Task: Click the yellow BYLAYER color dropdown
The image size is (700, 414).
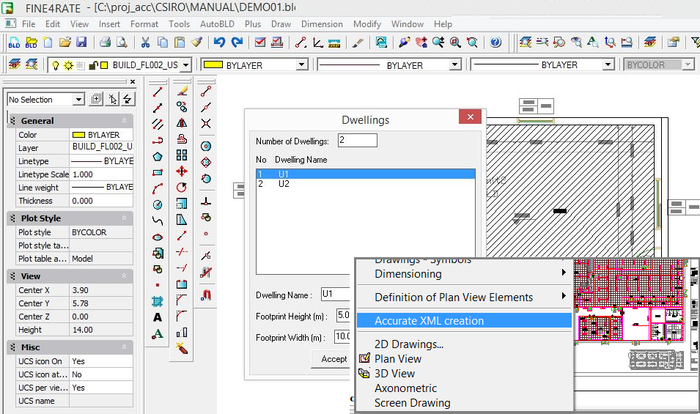Action: 254,64
